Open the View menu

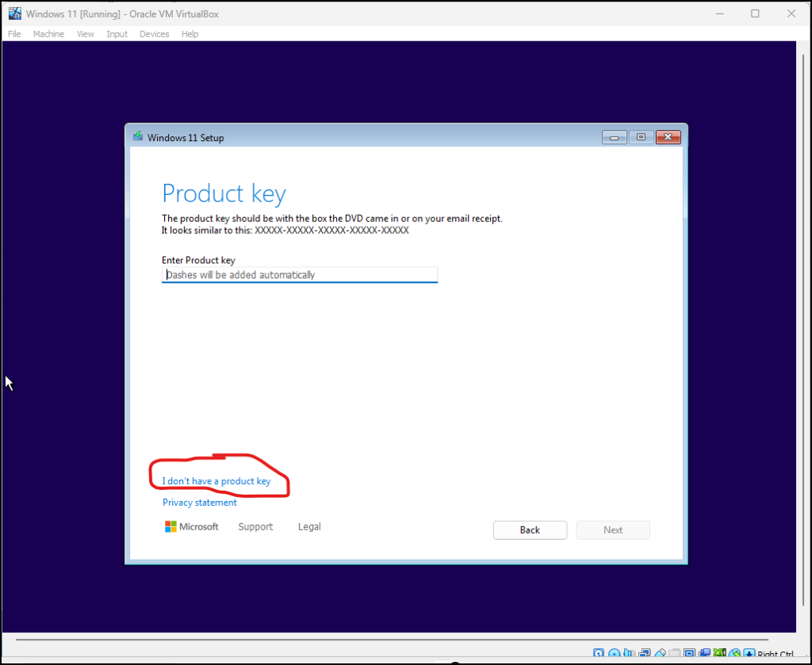(x=86, y=33)
